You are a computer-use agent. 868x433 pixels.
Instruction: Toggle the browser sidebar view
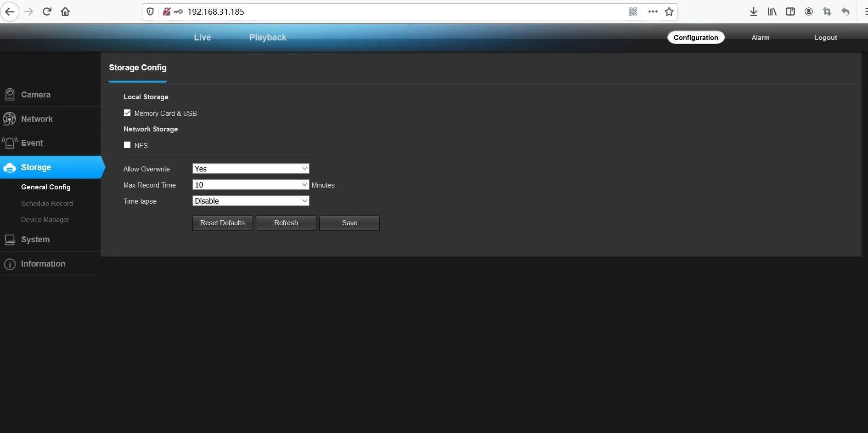coord(790,11)
